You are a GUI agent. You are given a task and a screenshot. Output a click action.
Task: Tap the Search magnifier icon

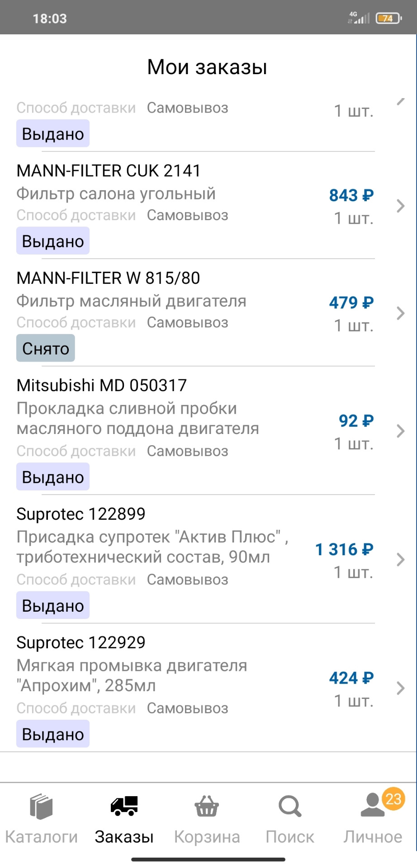point(289,807)
